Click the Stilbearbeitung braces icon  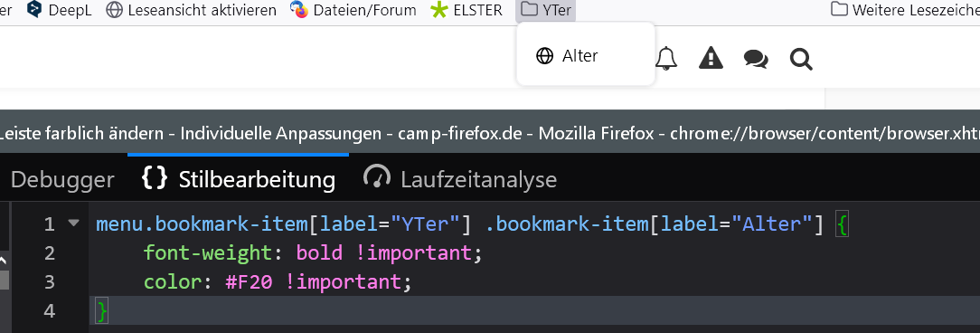point(155,177)
